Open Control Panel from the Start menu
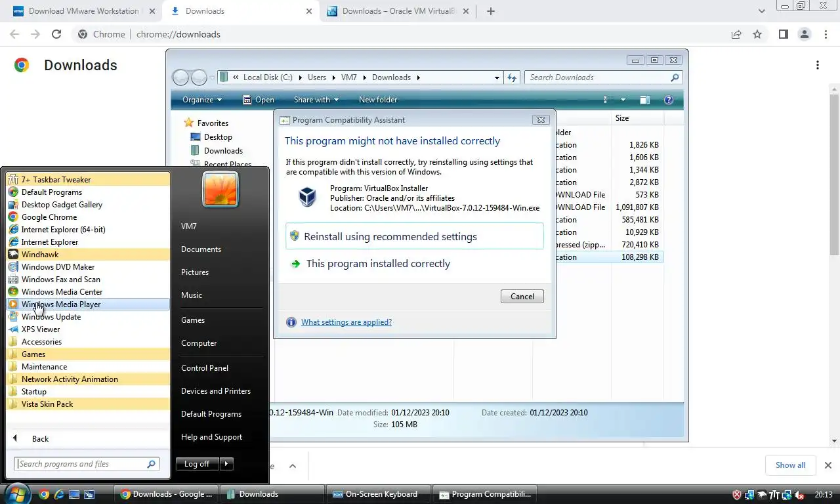 (x=205, y=368)
